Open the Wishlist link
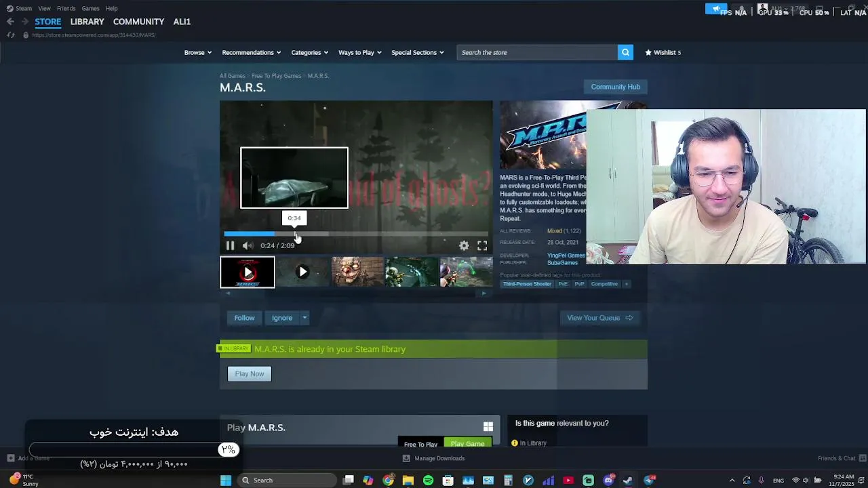Image resolution: width=868 pixels, height=488 pixels. [x=663, y=52]
